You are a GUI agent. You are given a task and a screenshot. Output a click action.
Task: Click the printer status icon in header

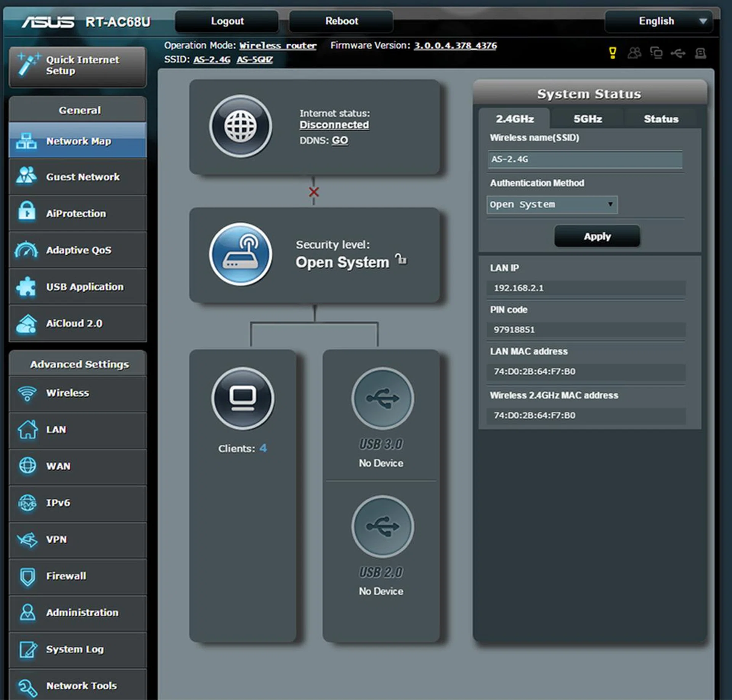pos(700,53)
